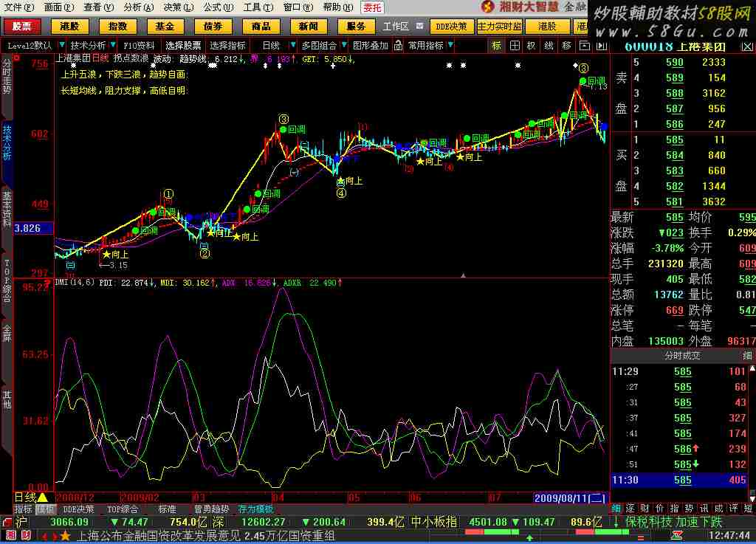Switch to the 标准 bottom tab
This screenshot has height=544, width=756.
tap(167, 509)
